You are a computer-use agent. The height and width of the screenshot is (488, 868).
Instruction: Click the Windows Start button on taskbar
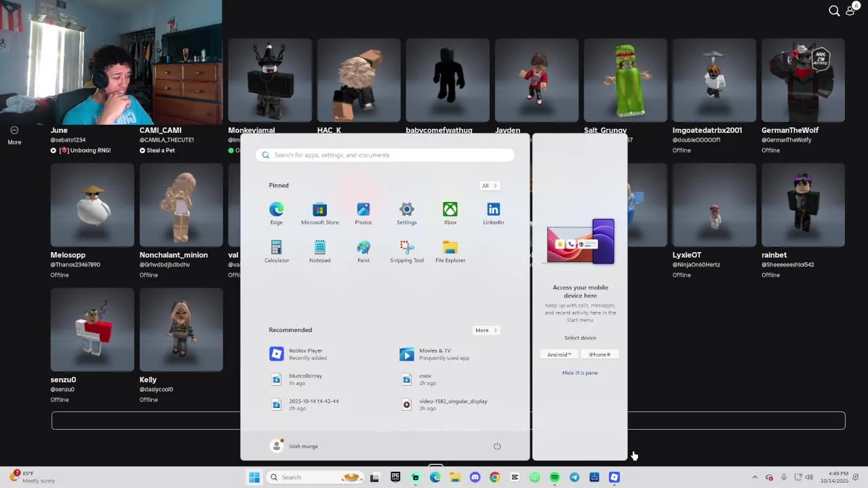254,477
